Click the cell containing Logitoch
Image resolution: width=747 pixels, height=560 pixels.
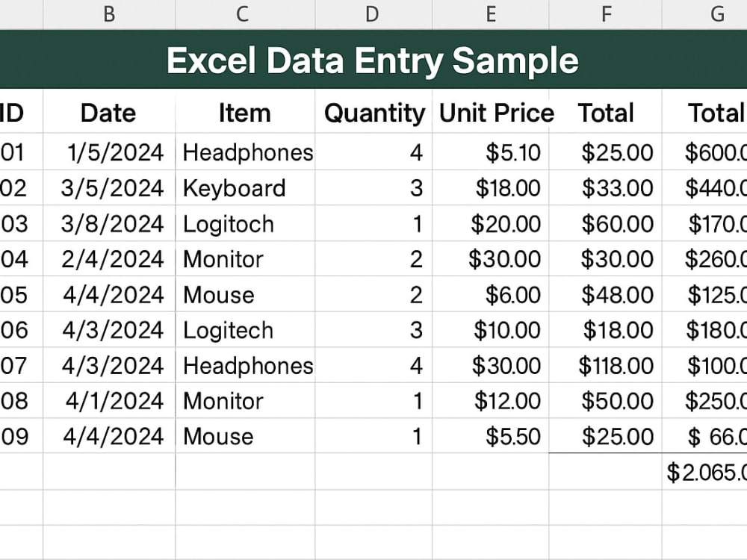pos(245,223)
